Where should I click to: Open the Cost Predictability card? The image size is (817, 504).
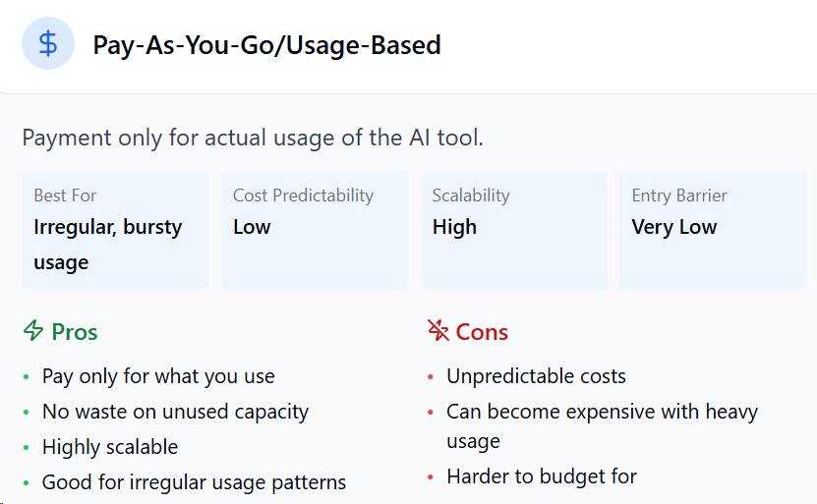(315, 230)
